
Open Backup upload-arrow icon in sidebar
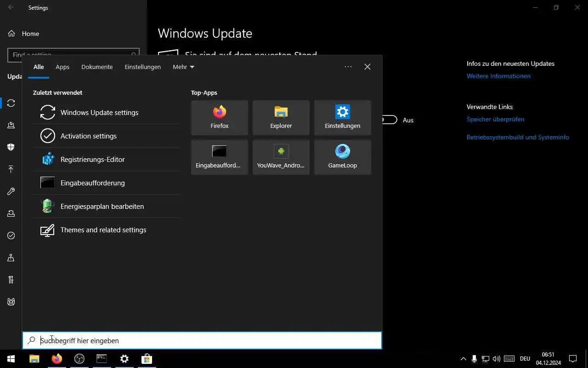click(11, 169)
